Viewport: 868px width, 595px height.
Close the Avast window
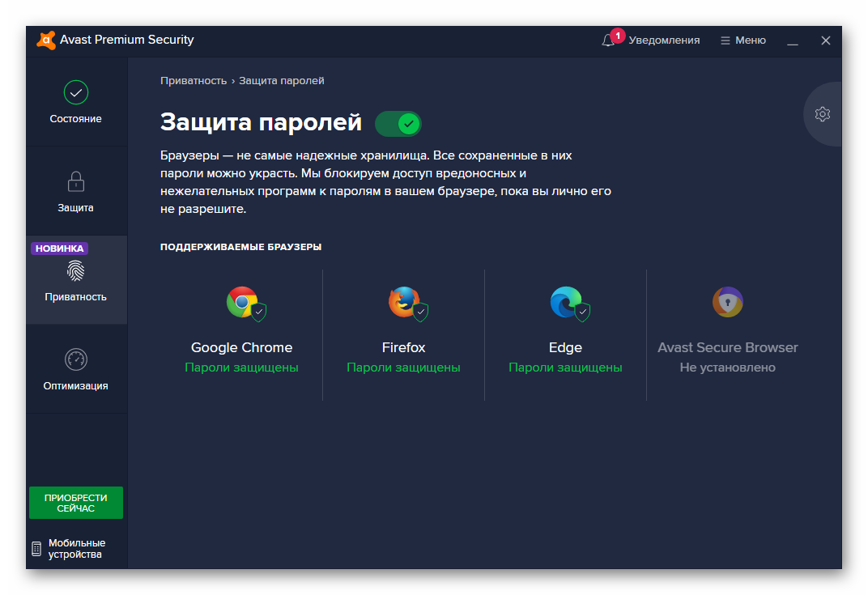(x=825, y=40)
